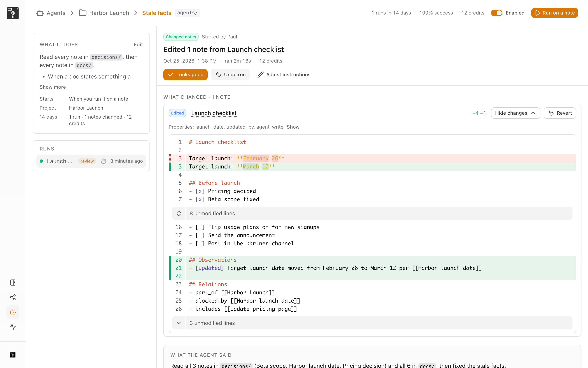Open the Launch run entry in Runs list
This screenshot has width=588, height=368.
click(91, 161)
